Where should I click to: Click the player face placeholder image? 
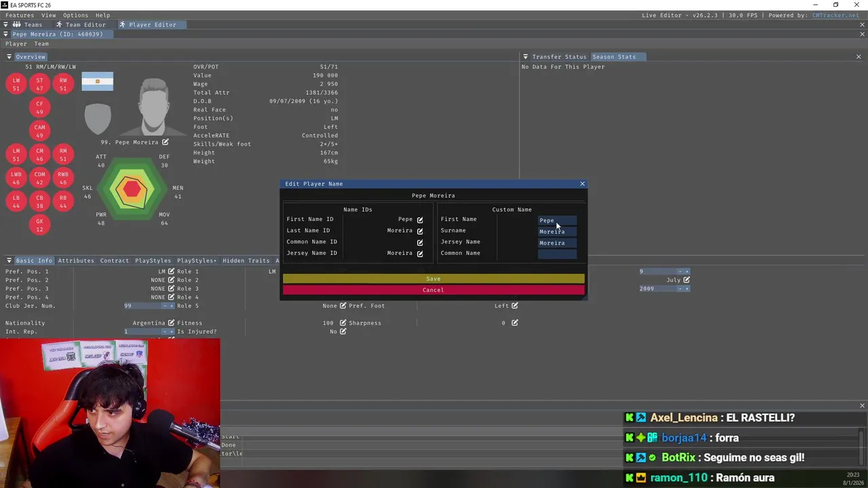155,107
